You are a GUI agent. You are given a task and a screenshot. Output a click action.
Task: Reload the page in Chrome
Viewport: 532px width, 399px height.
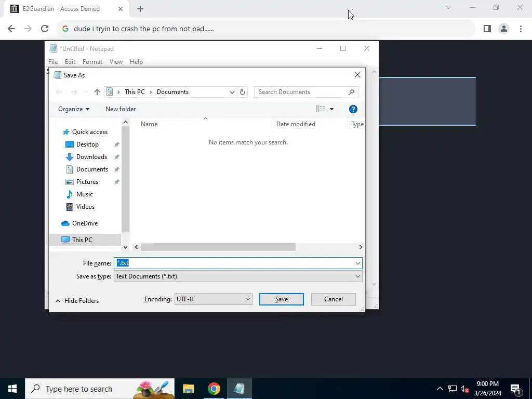coord(45,29)
